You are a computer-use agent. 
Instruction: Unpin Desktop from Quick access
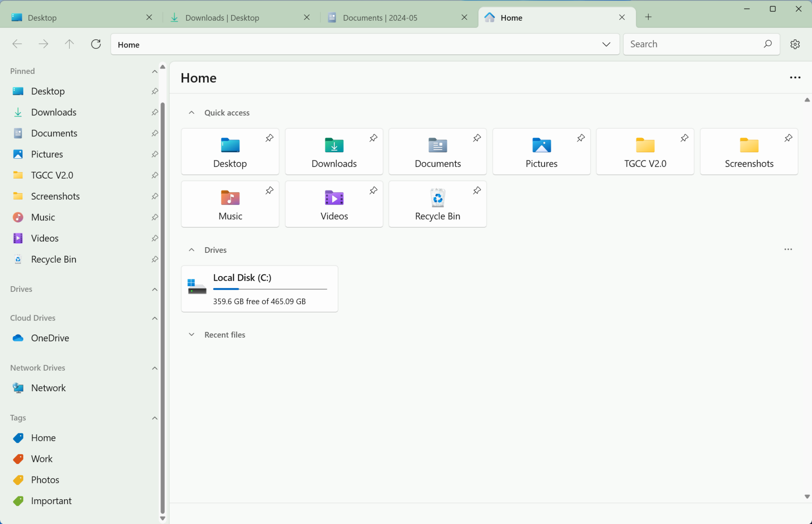269,138
